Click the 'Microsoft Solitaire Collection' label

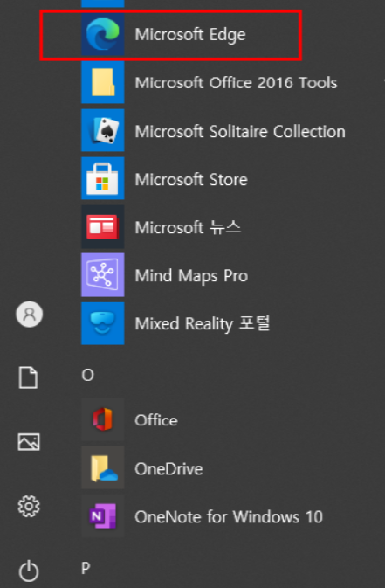pos(240,131)
